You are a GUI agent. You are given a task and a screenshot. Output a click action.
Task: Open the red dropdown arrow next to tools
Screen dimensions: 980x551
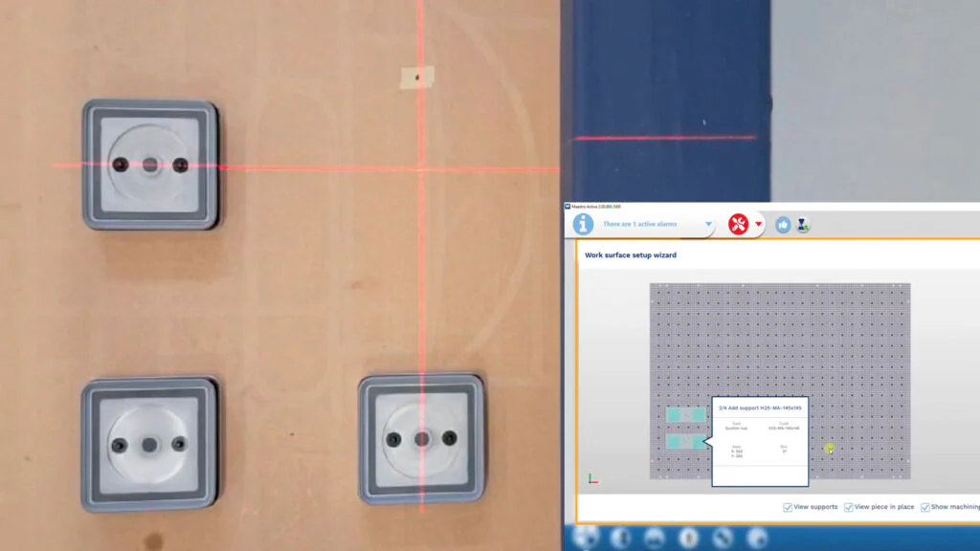(x=758, y=225)
